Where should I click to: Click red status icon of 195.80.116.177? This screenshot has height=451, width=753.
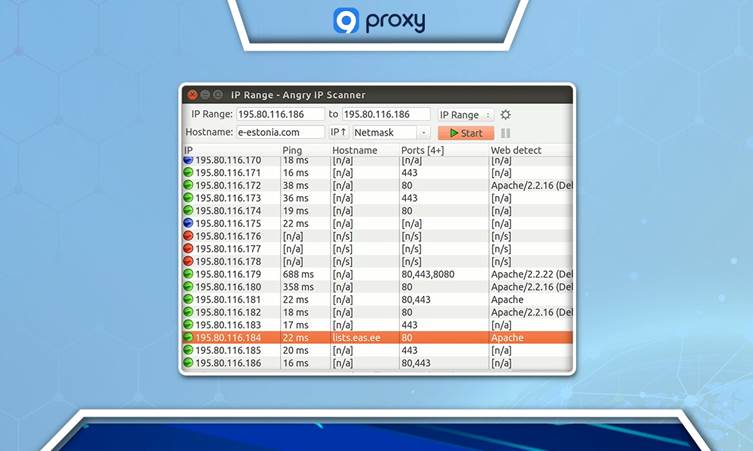click(188, 248)
